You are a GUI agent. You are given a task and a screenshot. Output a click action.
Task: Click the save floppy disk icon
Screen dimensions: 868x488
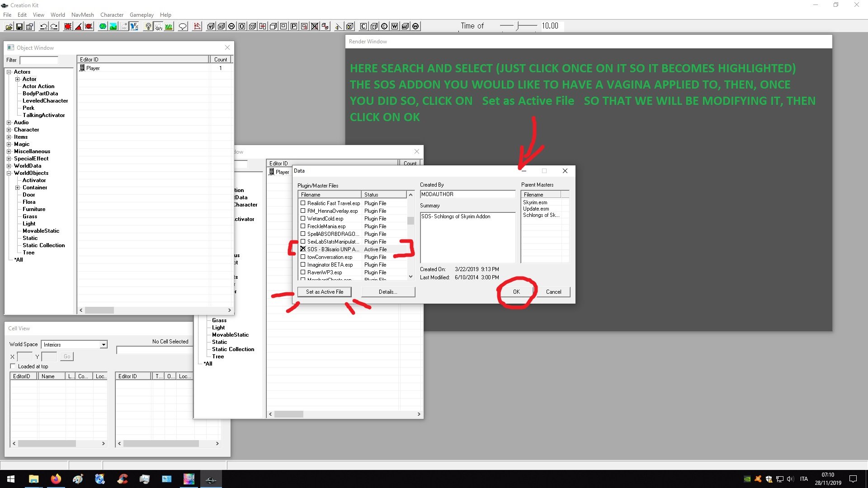click(19, 27)
